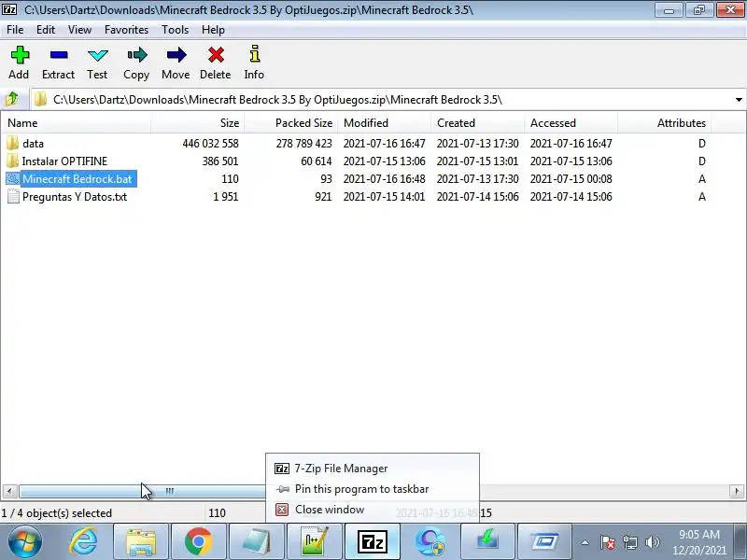Click the scrollbar left arrow
747x560 pixels.
click(9, 491)
